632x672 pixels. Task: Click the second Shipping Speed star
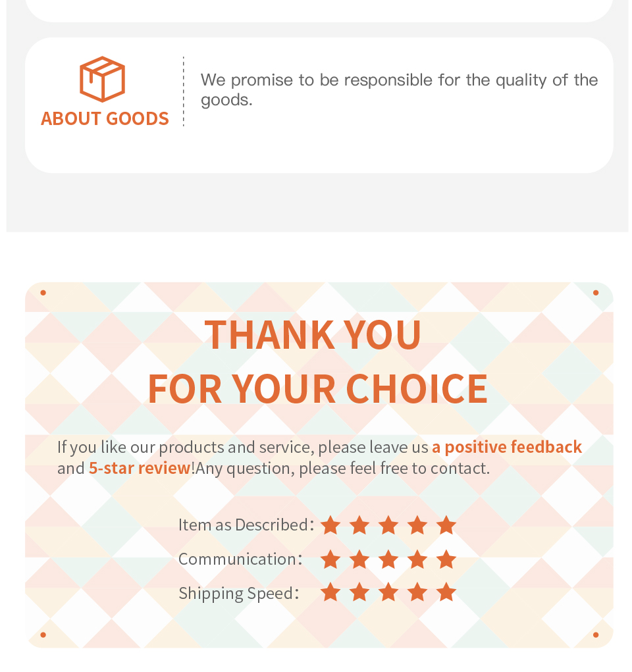tap(359, 592)
